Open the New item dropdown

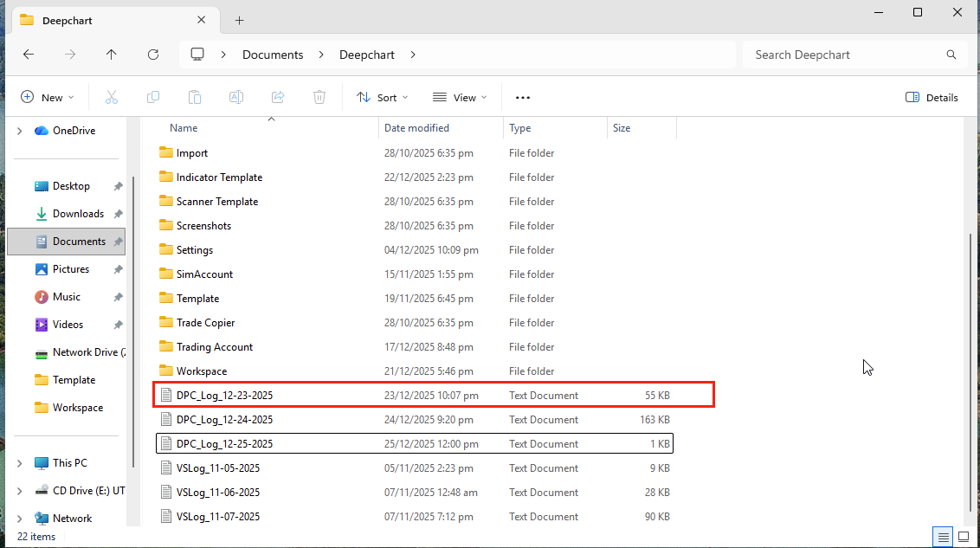pyautogui.click(x=48, y=98)
